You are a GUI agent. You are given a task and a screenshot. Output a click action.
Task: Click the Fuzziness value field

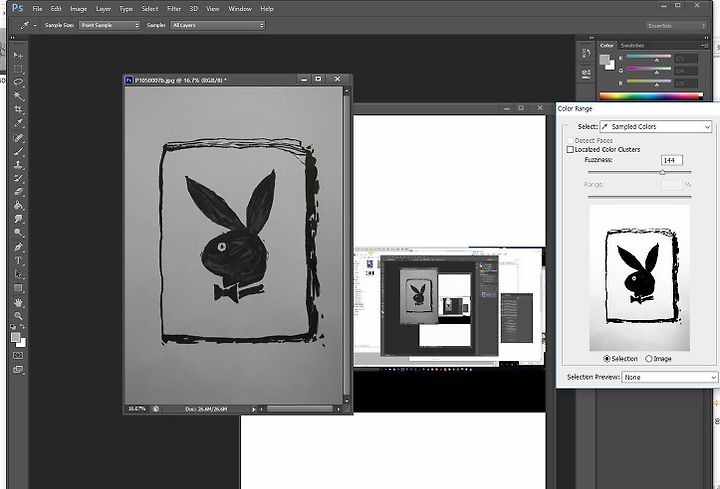click(x=672, y=160)
